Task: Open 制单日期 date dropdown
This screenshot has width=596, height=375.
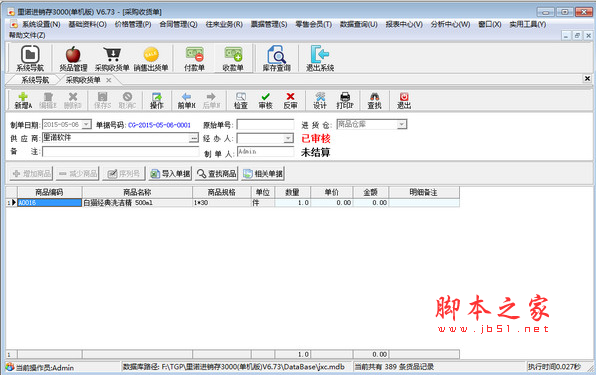Action: click(x=86, y=124)
